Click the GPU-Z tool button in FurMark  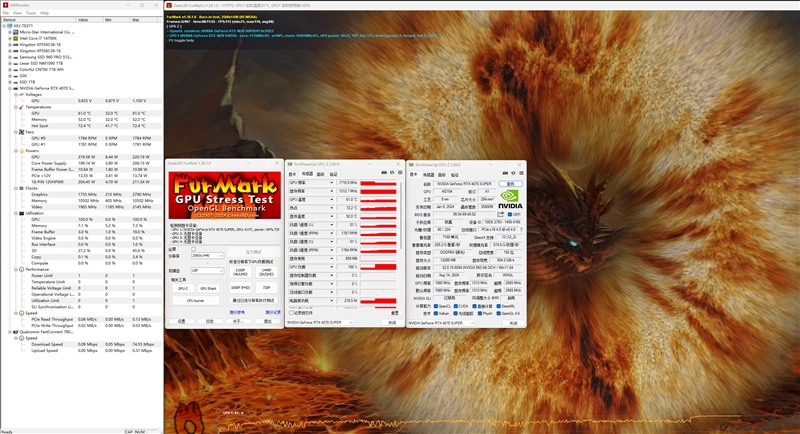(x=183, y=288)
